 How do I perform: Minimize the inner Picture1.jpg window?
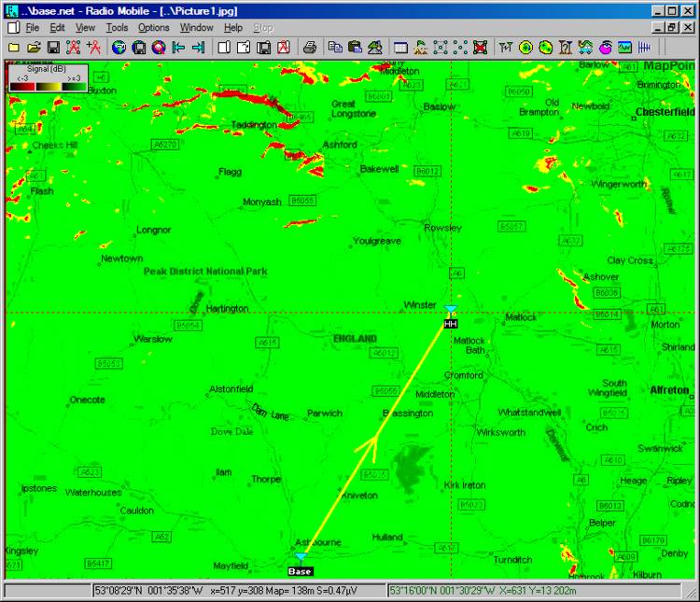click(x=658, y=28)
